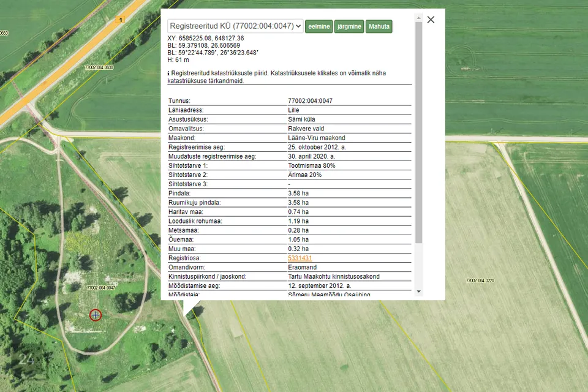588x392 pixels.
Task: Click the info icon before Registreeritud text
Action: (x=169, y=73)
